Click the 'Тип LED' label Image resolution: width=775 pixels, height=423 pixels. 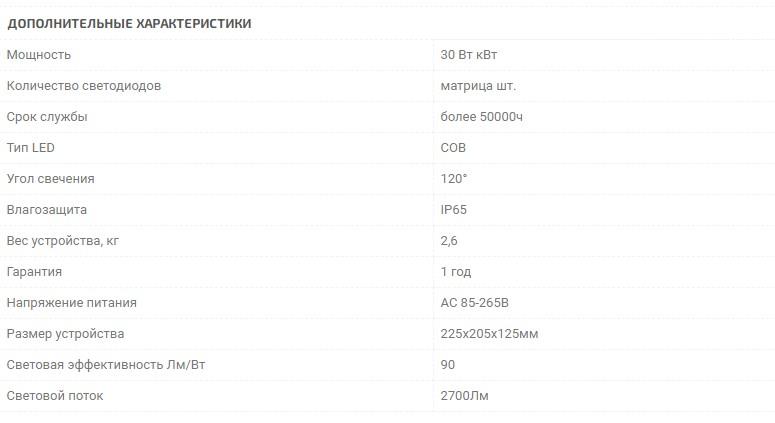31,148
